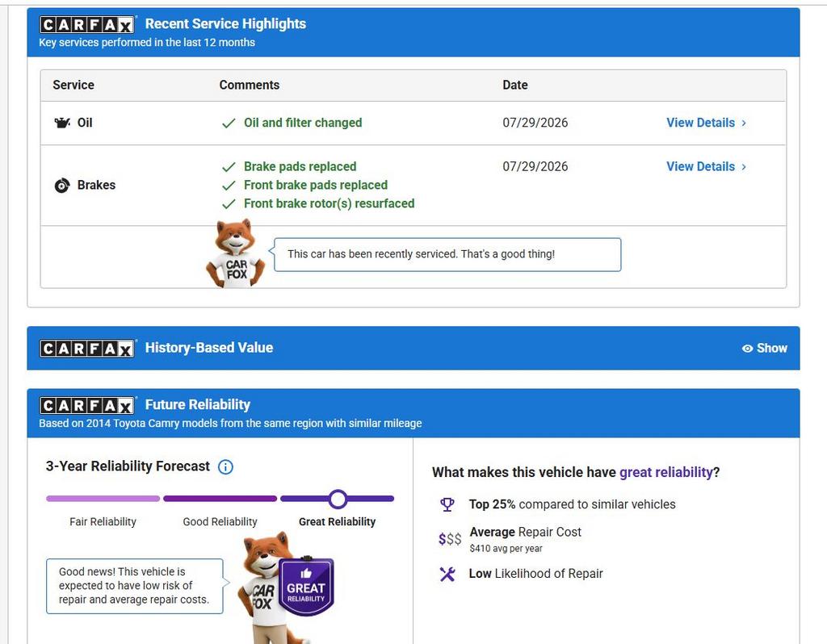The width and height of the screenshot is (827, 644).
Task: Click the Good Reliability label
Action: pos(220,521)
